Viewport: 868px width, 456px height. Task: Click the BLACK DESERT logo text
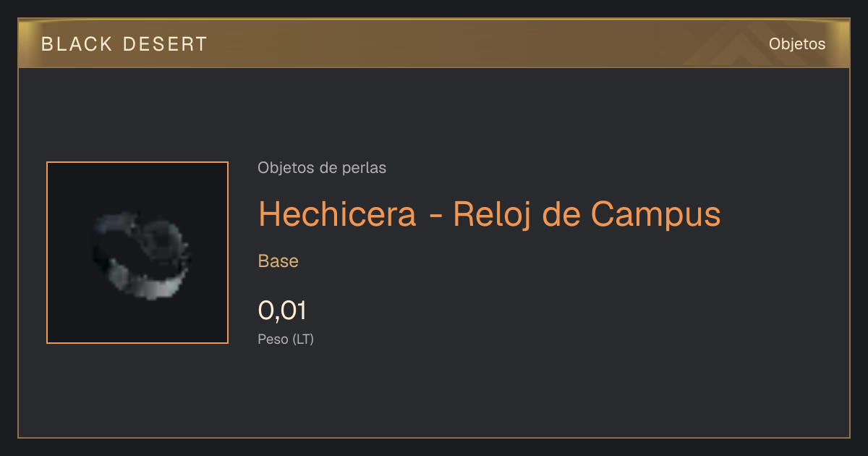[124, 44]
